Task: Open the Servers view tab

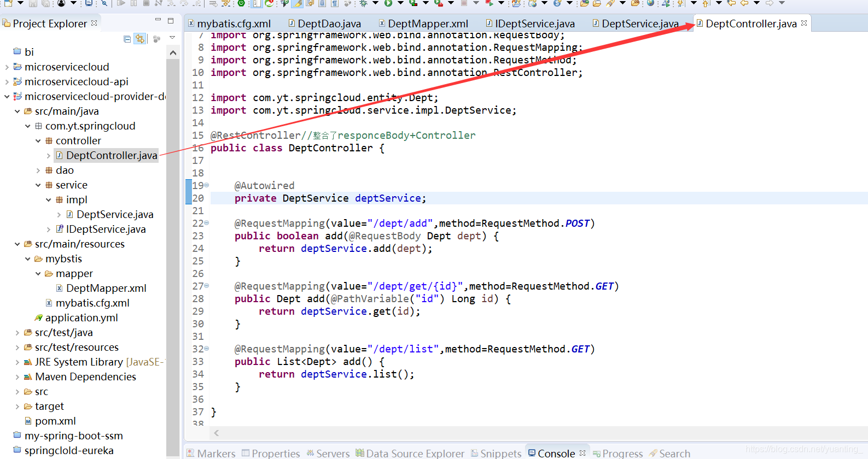Action: (328, 453)
